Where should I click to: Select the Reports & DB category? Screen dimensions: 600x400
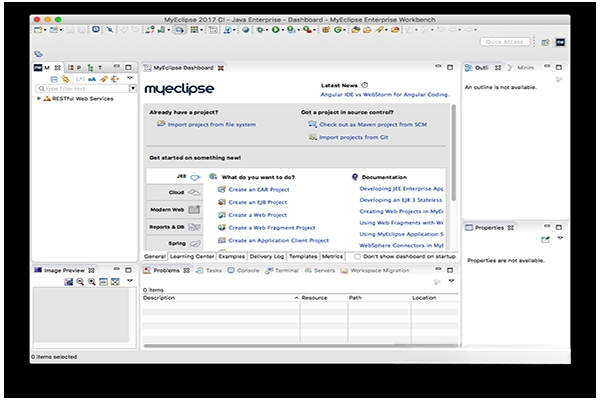click(174, 227)
